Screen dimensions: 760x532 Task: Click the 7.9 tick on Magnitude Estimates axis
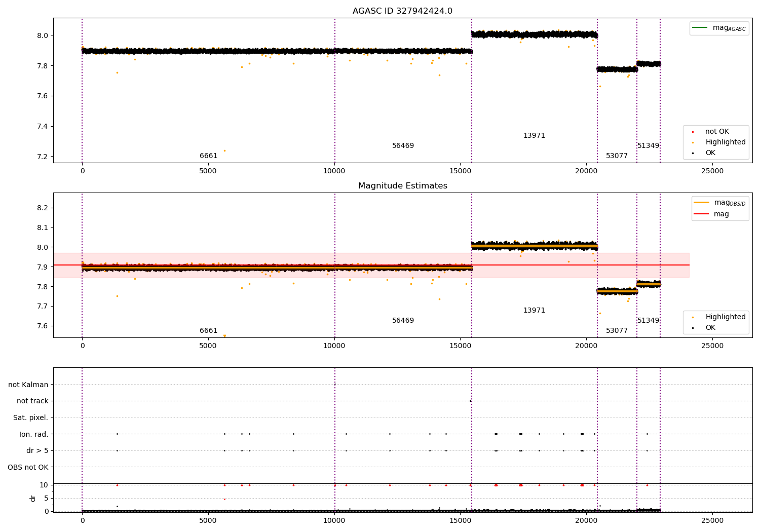(43, 267)
